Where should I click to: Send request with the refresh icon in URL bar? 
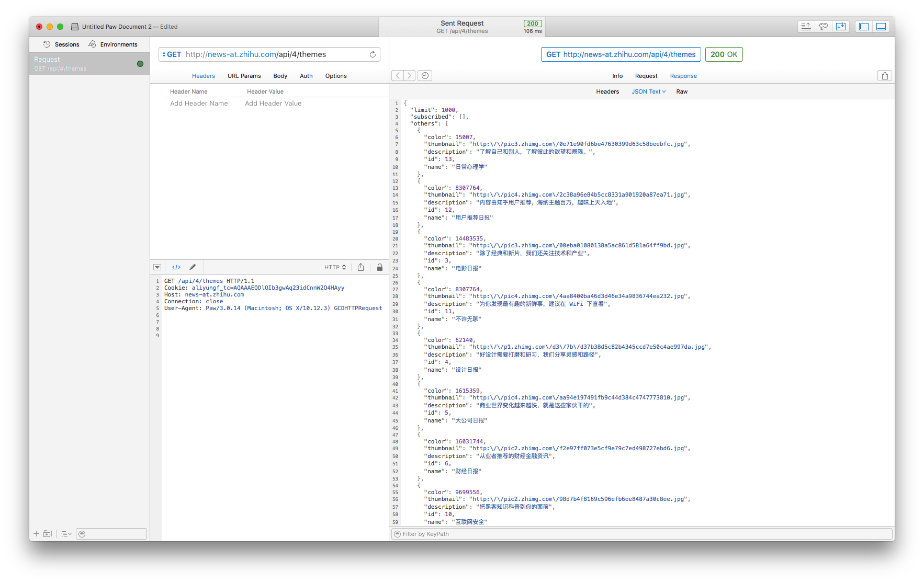tap(373, 54)
